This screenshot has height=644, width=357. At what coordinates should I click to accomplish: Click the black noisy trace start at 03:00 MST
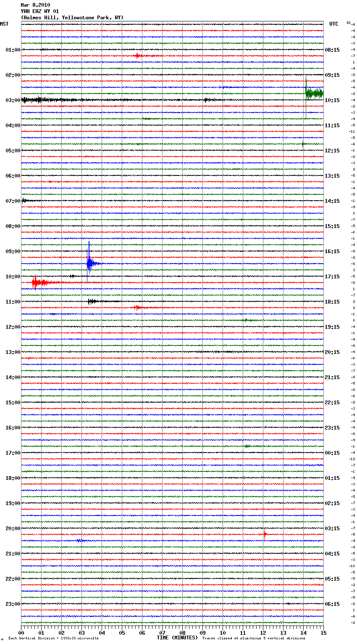(38, 100)
